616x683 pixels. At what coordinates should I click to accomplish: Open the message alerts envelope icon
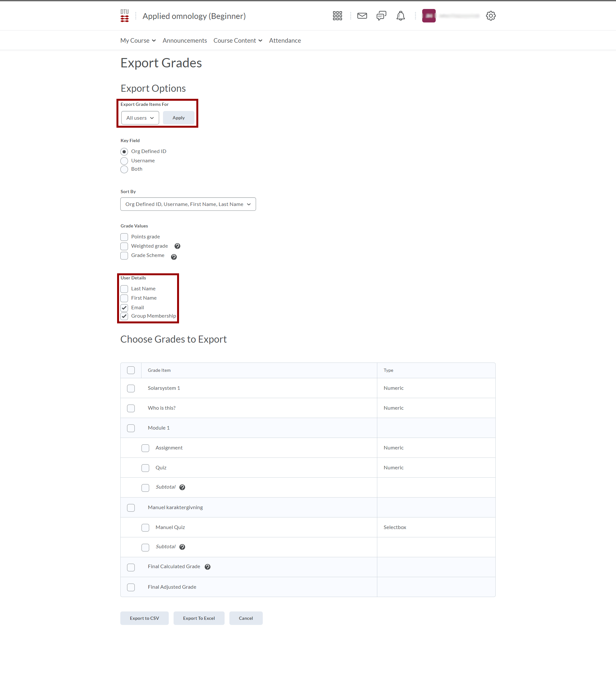click(x=362, y=16)
